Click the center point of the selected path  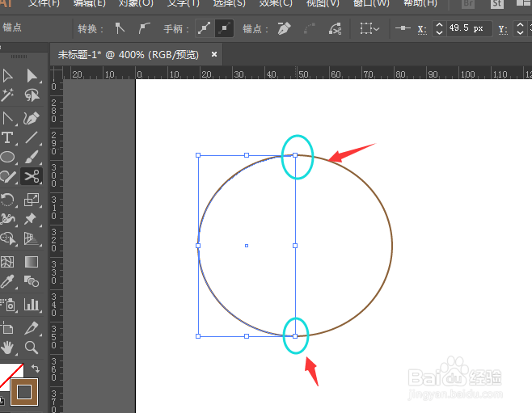tap(247, 246)
